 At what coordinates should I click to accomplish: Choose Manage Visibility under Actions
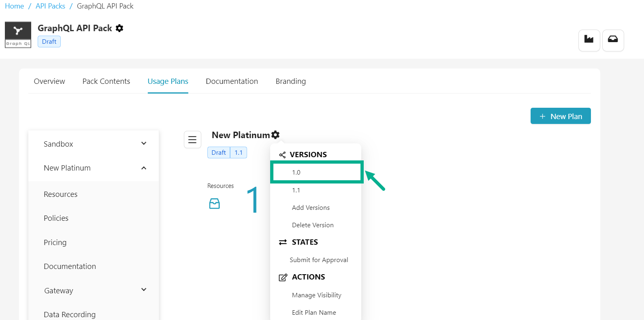pyautogui.click(x=316, y=295)
